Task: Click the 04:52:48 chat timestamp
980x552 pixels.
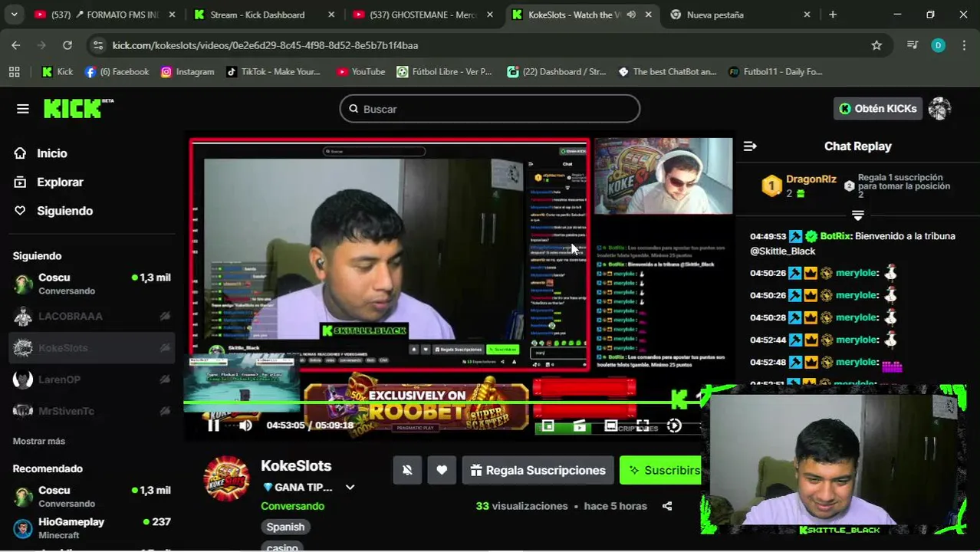Action: pos(768,362)
